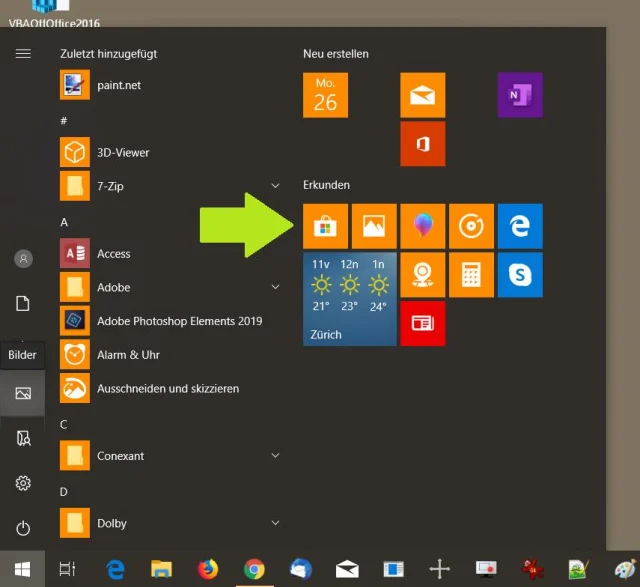The height and width of the screenshot is (587, 640).
Task: Expand the 7-Zip folder
Action: tap(275, 186)
